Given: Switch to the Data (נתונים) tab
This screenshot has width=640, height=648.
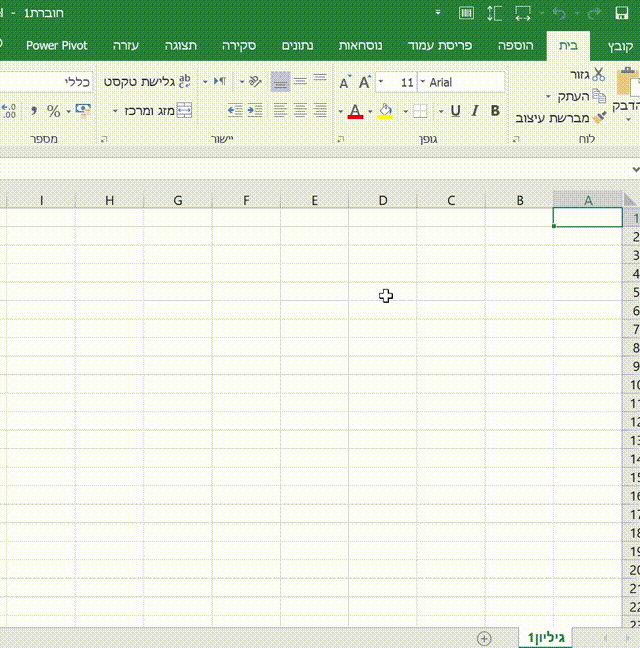Looking at the screenshot, I should pos(297,45).
